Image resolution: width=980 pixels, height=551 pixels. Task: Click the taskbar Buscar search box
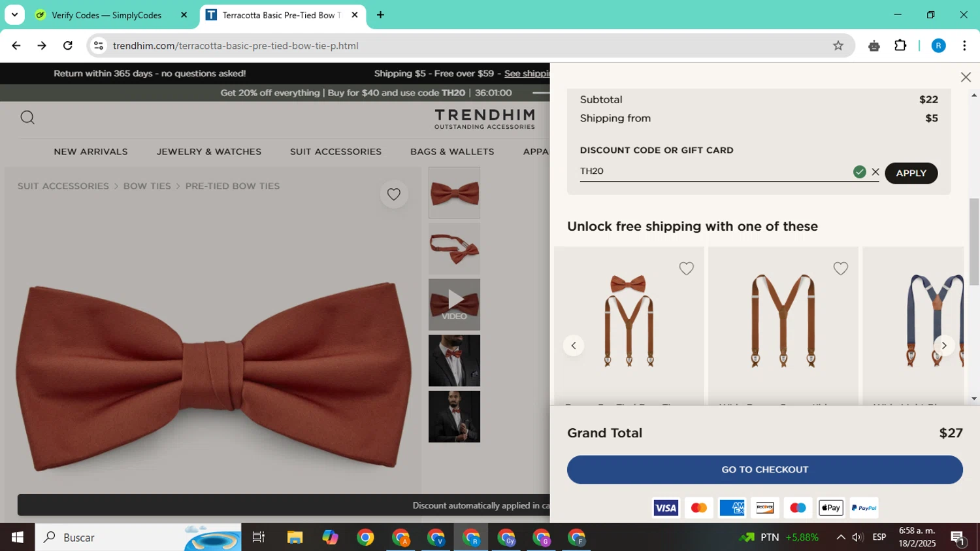pyautogui.click(x=138, y=537)
